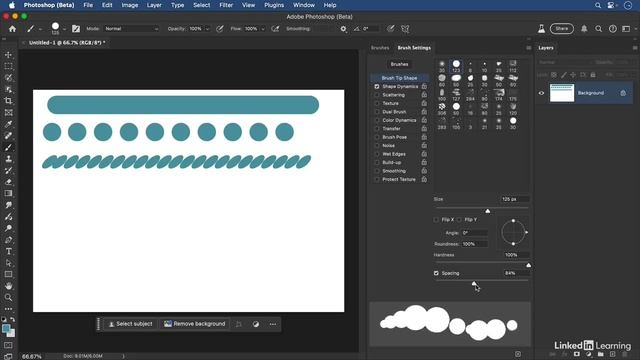The image size is (640, 360).
Task: Enable Flip X checkbox
Action: point(436,220)
